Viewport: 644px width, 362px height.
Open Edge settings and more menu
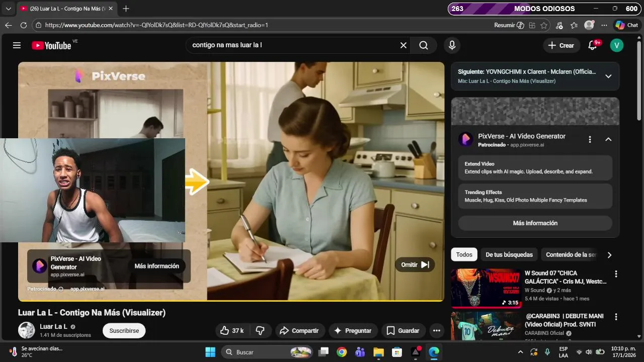[x=605, y=25]
